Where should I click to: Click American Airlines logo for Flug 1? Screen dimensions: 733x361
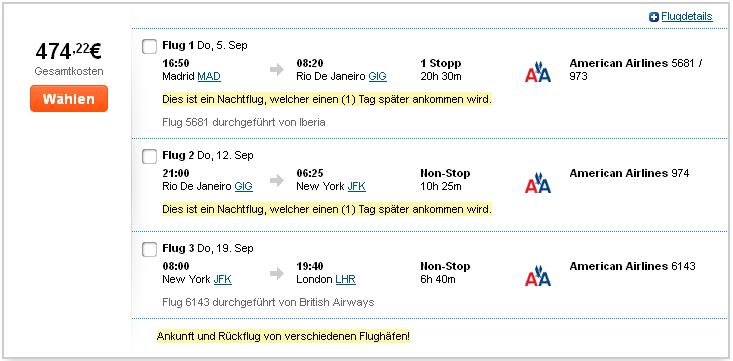pyautogui.click(x=538, y=72)
